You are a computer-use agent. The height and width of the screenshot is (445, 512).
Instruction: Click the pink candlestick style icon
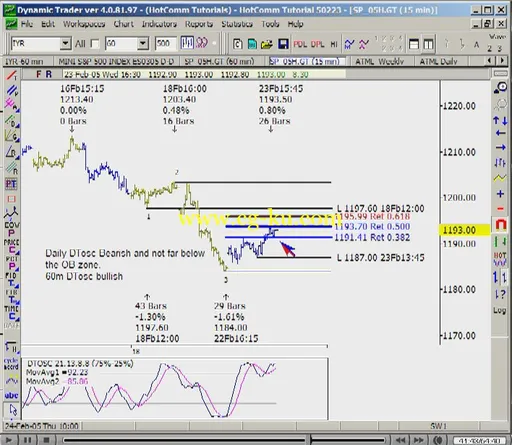(x=202, y=43)
